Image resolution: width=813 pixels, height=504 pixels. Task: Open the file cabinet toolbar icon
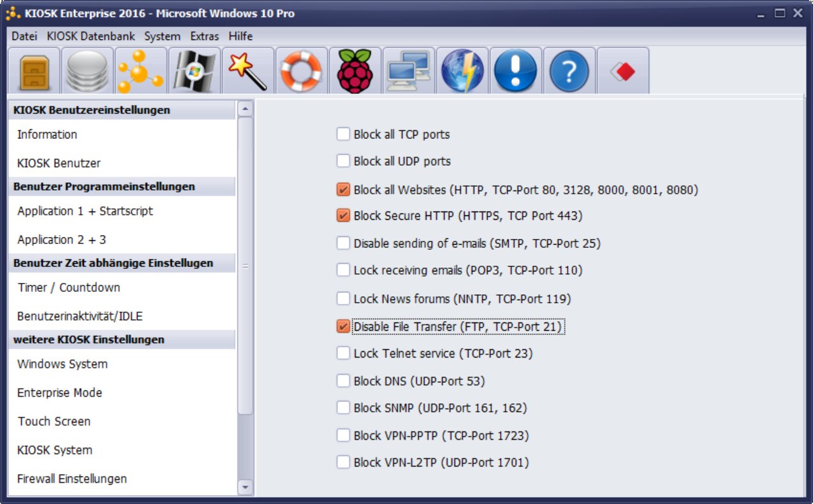34,71
